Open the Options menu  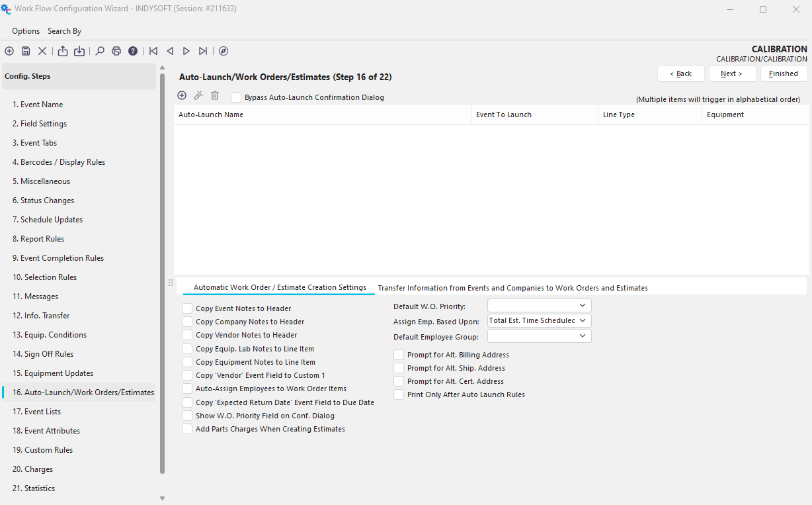tap(26, 31)
